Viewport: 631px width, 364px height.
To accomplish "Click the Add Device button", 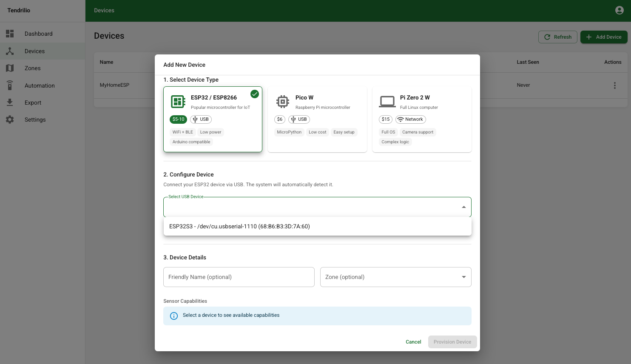I will click(x=604, y=37).
